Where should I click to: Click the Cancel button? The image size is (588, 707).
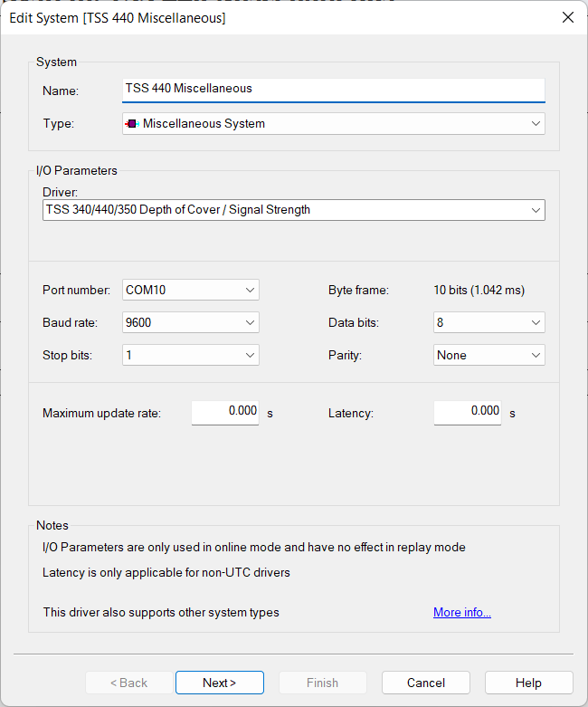425,683
